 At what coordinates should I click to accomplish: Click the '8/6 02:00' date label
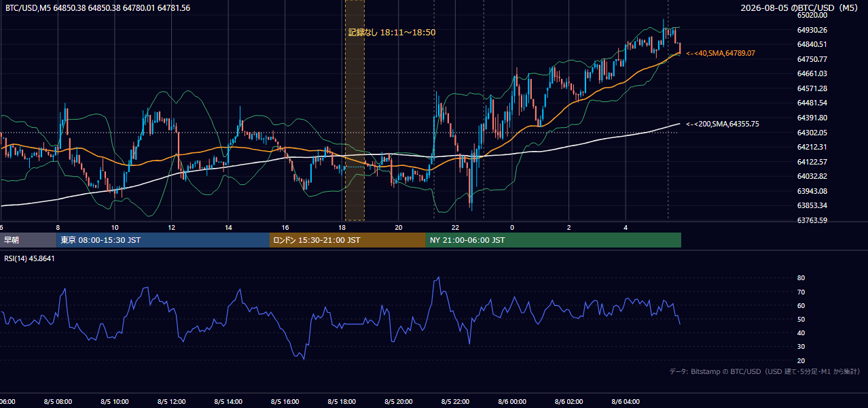569,402
